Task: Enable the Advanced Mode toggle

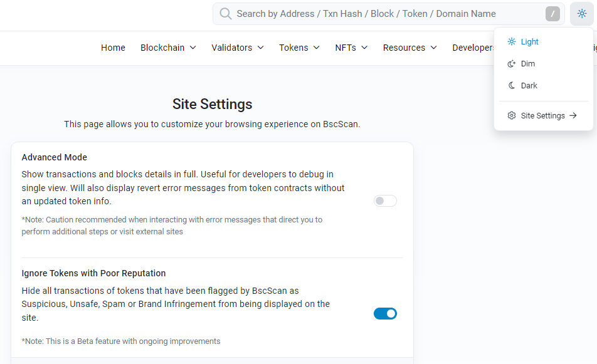Action: click(x=385, y=201)
